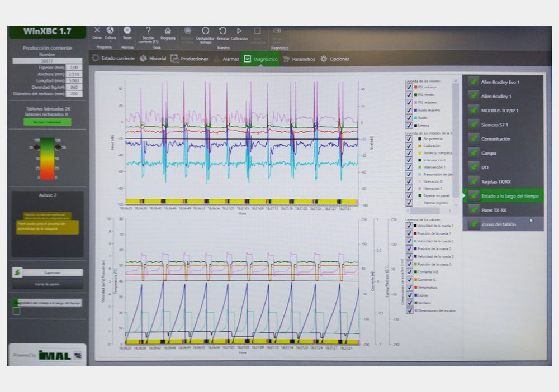
Task: Expand the Cultura dropdown arrow
Action: point(110,42)
